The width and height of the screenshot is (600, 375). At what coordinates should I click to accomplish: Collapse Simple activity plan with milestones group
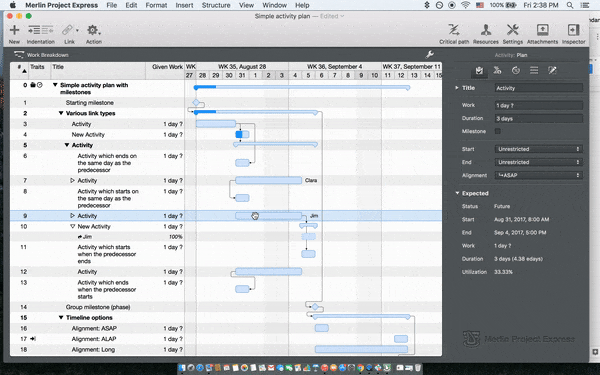(55, 85)
